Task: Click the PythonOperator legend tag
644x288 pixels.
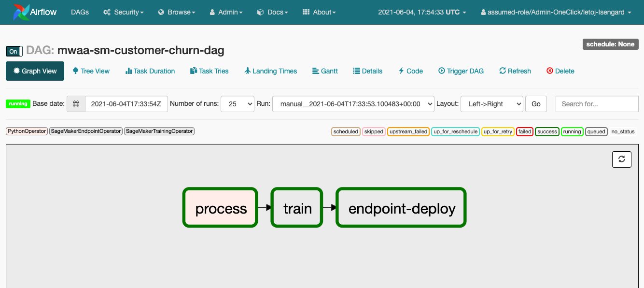Action: [27, 131]
